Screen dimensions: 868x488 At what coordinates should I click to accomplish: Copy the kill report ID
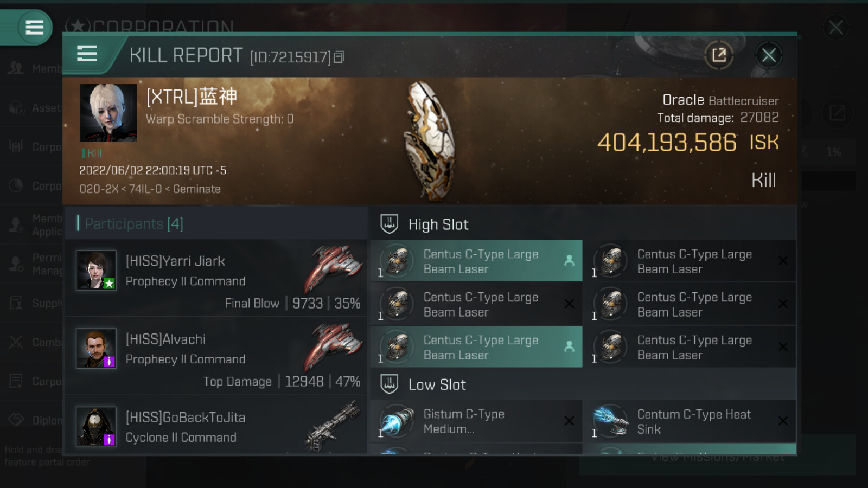[339, 57]
